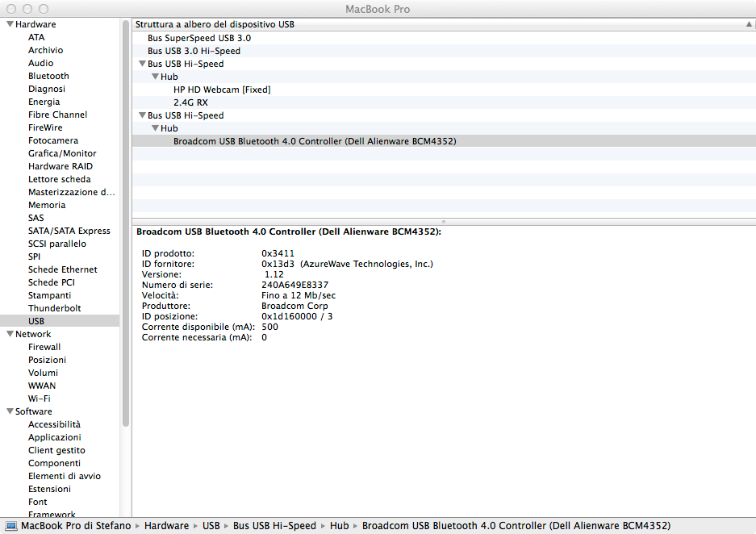Collapse the Hub under second USB Hi-Speed bus
The width and height of the screenshot is (756, 534).
coord(155,128)
